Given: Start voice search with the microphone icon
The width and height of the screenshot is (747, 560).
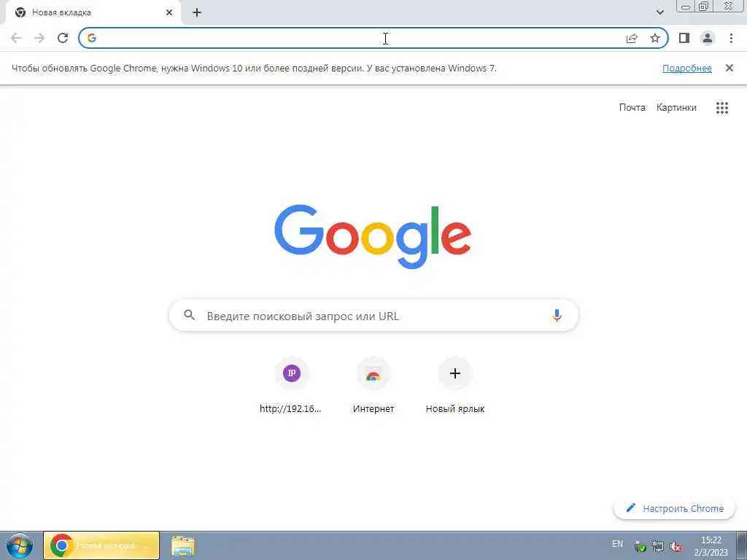Looking at the screenshot, I should (557, 315).
